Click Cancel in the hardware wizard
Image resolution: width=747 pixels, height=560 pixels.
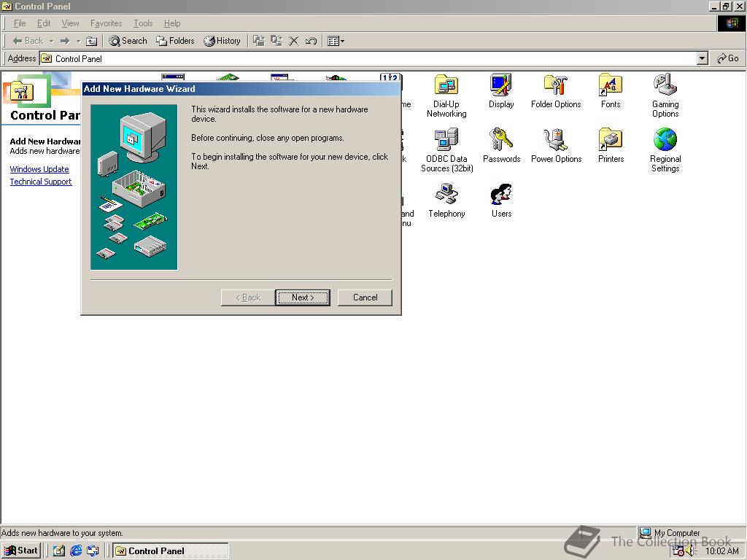coord(365,297)
